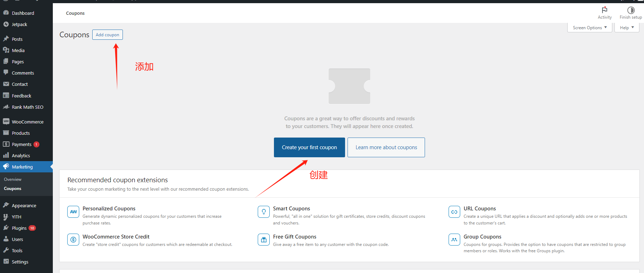Click the Products archive box icon
This screenshot has width=644, height=273.
coord(6,133)
